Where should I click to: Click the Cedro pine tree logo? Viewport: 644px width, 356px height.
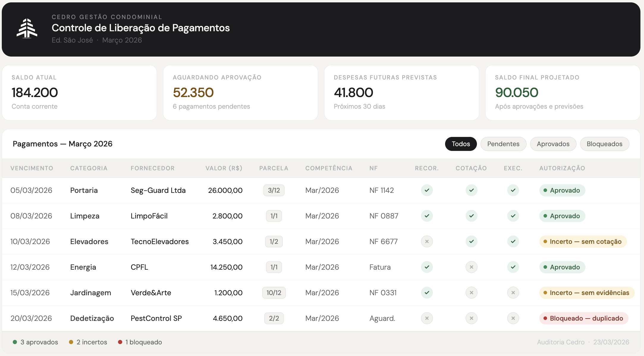coord(27,29)
